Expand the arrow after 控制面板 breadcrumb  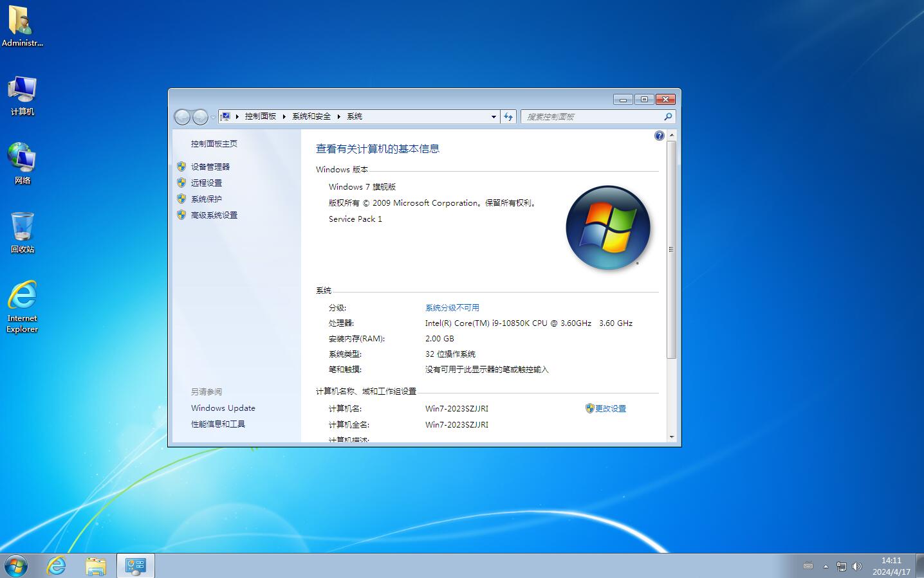284,116
